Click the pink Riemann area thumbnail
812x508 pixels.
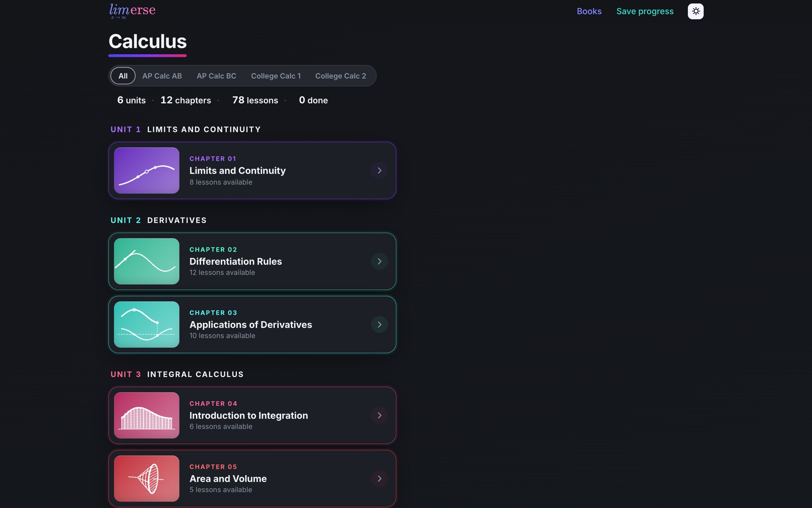147,415
